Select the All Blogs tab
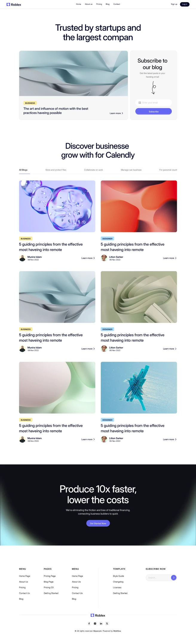Viewport: 196px width, 644px height. (23, 170)
